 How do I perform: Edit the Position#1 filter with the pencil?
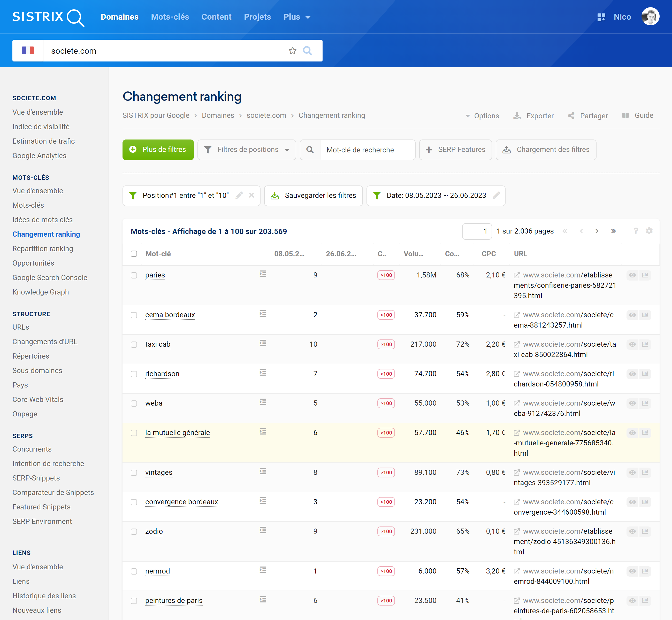tap(239, 195)
